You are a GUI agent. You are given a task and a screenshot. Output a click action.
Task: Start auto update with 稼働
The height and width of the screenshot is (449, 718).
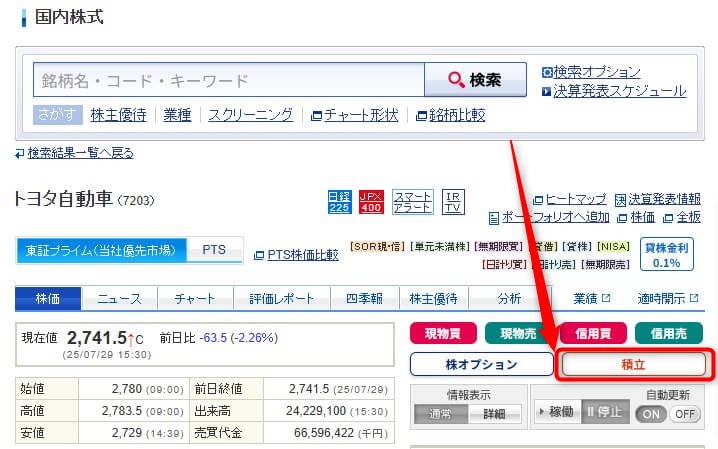click(557, 412)
